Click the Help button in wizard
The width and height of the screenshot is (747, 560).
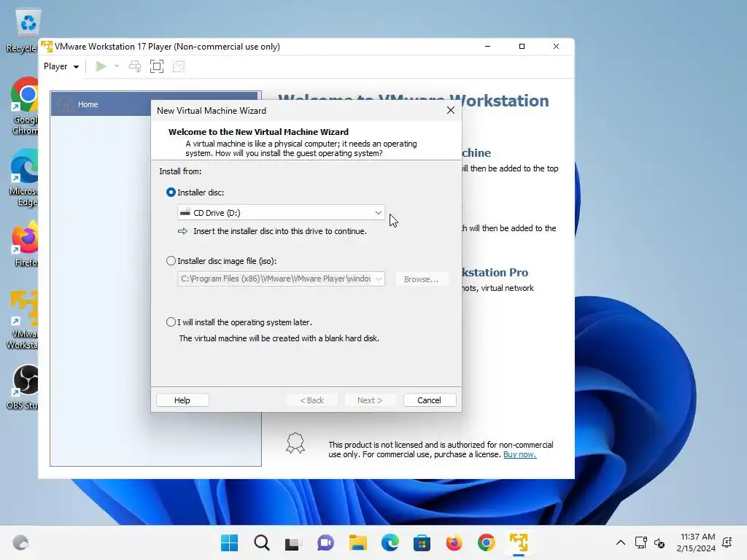click(182, 400)
